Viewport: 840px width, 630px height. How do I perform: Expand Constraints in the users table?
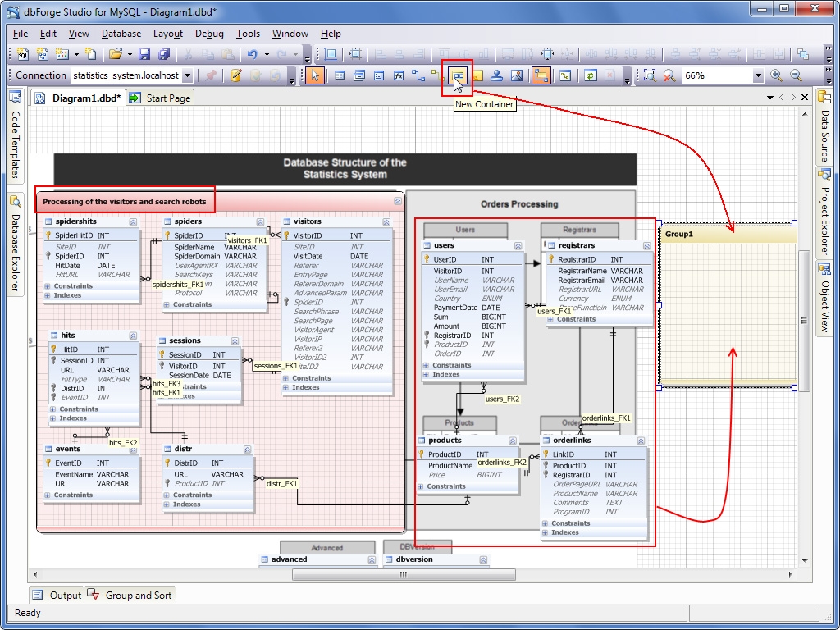point(426,365)
